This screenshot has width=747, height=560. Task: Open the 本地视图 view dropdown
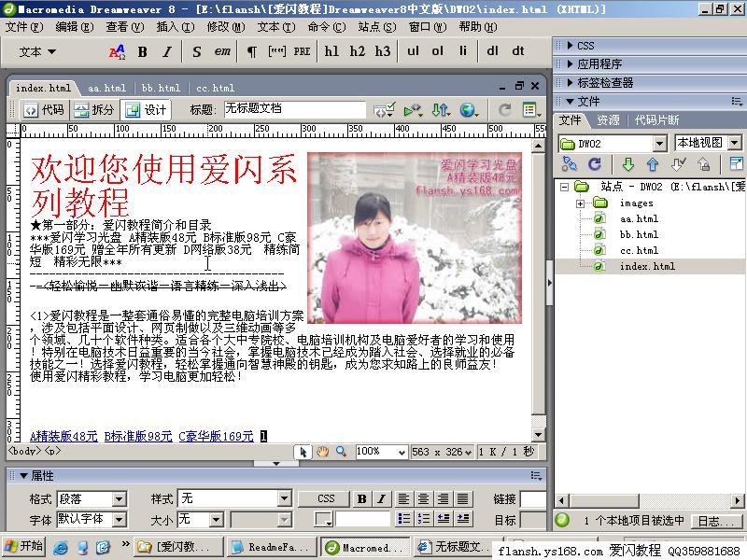(735, 143)
